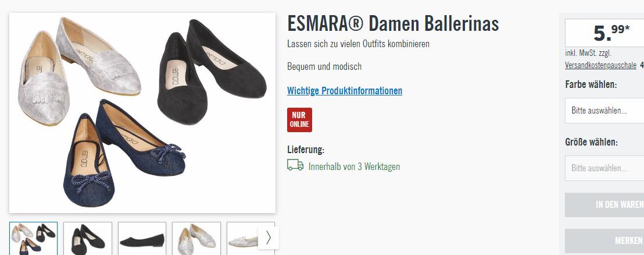
Task: Open the Farbe wählen dropdown
Action: [x=604, y=111]
